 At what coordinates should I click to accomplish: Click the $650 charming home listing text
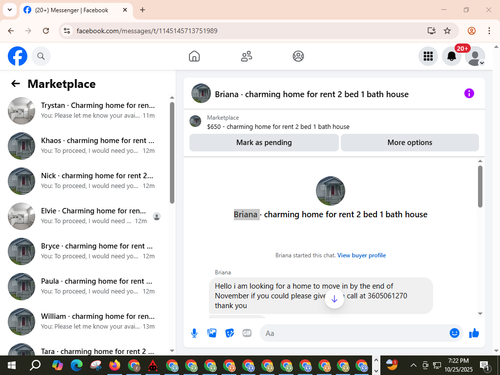(x=278, y=127)
